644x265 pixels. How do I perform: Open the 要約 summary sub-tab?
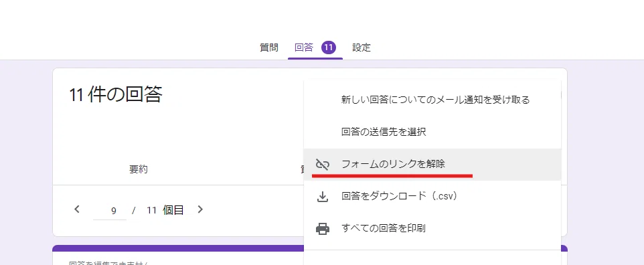click(x=139, y=169)
